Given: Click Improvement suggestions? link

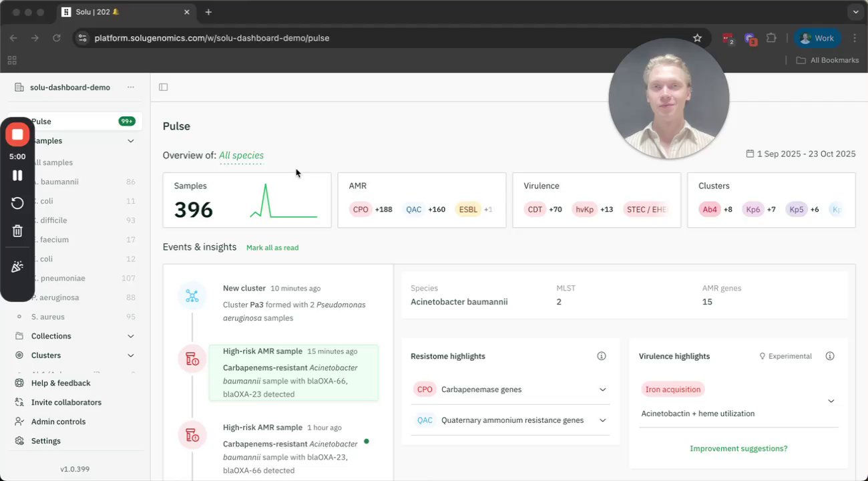Looking at the screenshot, I should (x=738, y=448).
